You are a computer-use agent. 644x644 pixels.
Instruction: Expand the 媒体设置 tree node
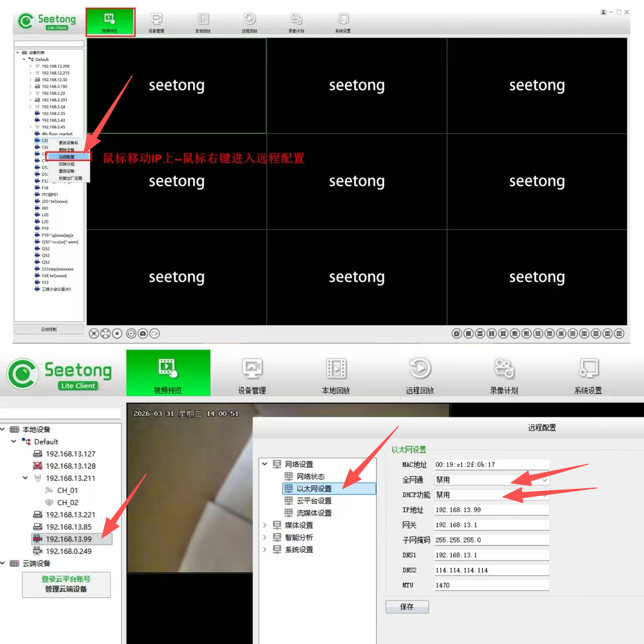click(265, 525)
